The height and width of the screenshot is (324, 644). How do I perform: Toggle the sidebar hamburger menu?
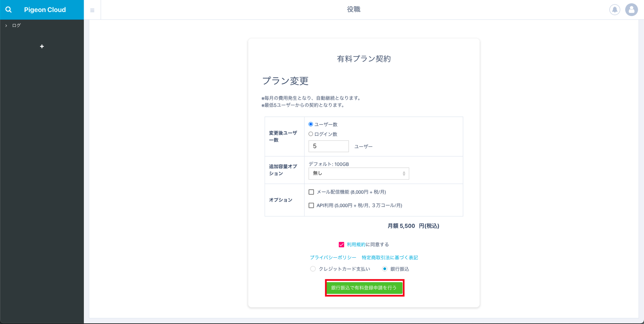tap(92, 10)
